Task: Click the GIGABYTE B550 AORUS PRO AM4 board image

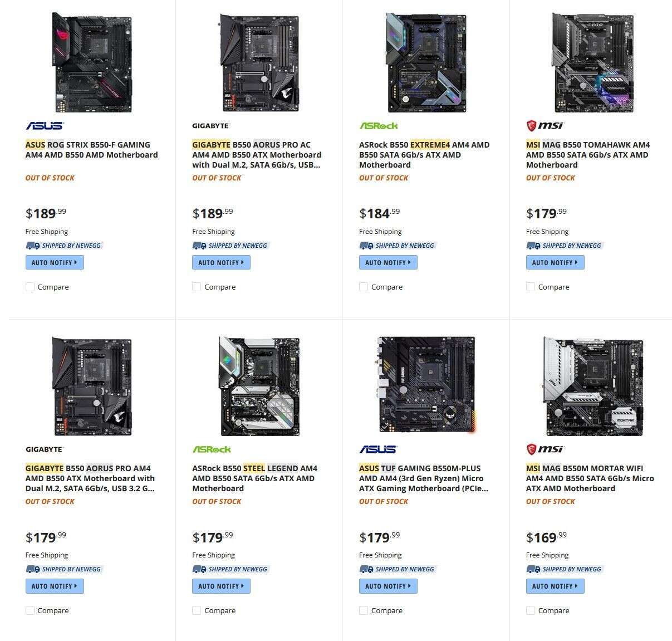Action: (x=92, y=386)
